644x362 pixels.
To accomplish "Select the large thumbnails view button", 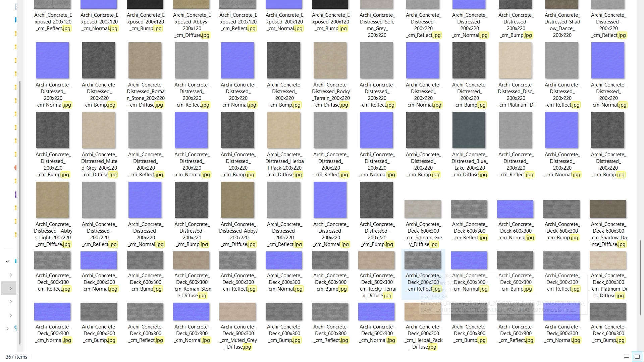I will click(x=637, y=357).
